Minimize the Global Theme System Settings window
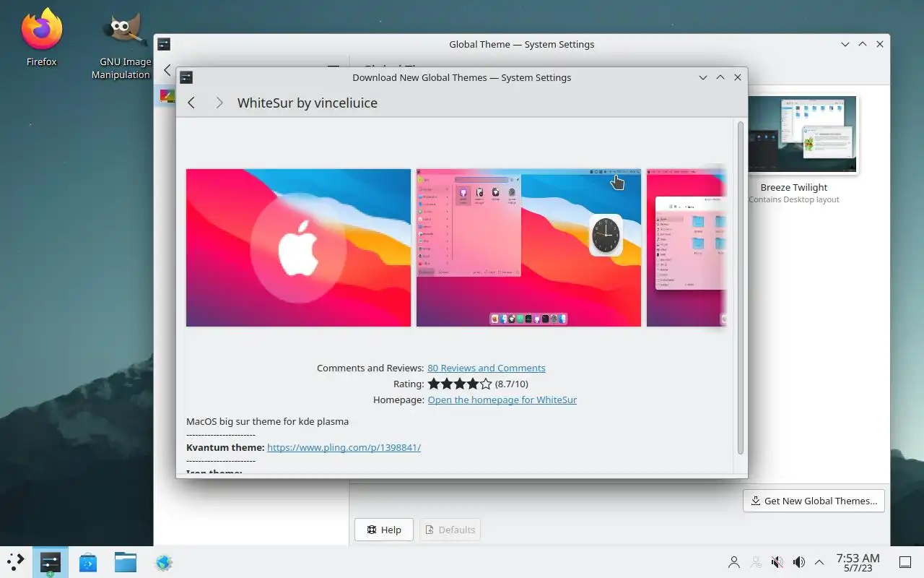 click(845, 44)
